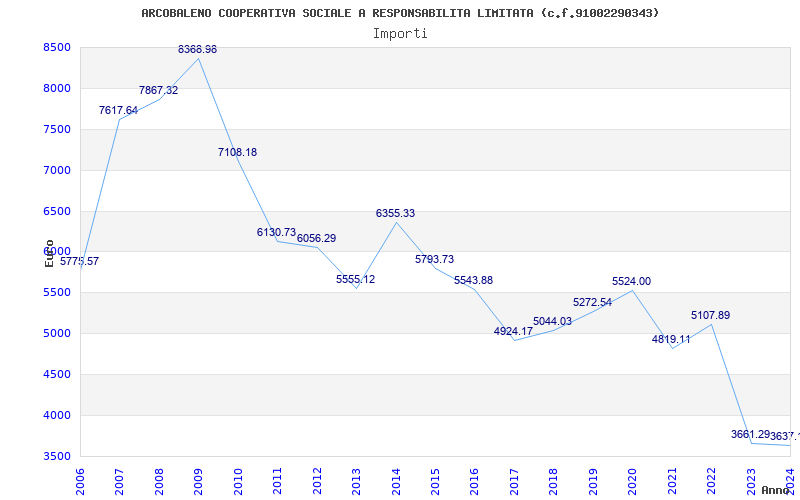Click the y-axis tick 7500

[57, 129]
